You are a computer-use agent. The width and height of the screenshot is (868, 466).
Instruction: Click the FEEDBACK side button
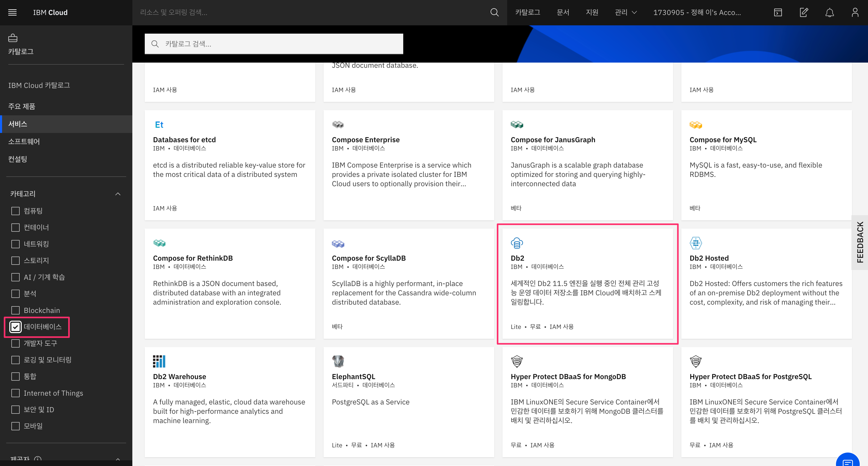[x=860, y=242]
